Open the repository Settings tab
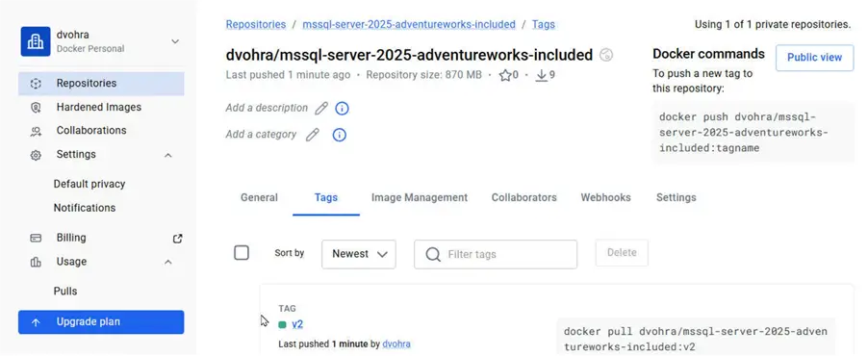Viewport: 868px width, 356px height. (676, 197)
